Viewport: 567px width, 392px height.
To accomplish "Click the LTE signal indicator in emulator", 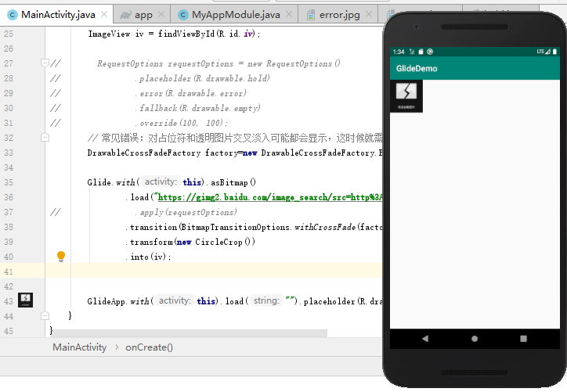I will [544, 52].
